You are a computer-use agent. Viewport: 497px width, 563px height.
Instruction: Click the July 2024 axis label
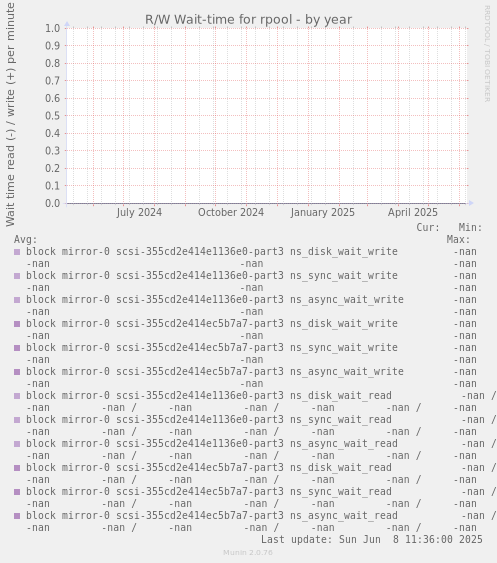coord(139,212)
